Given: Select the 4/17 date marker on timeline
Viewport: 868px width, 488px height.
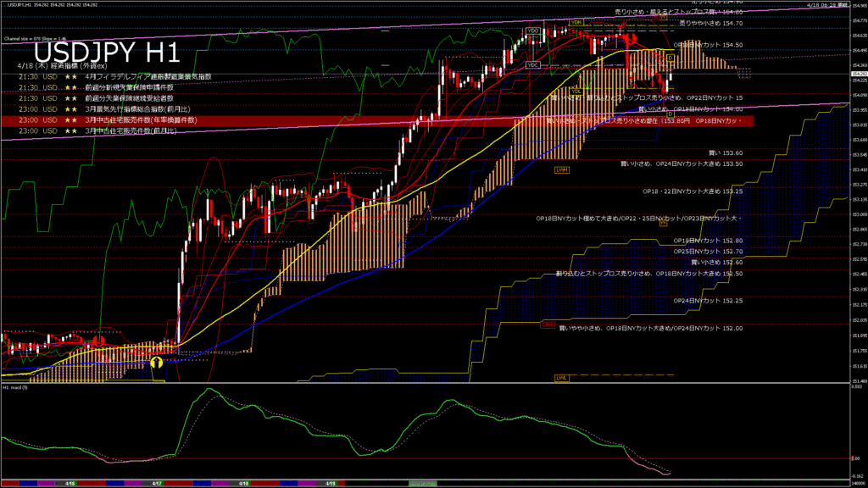Looking at the screenshot, I should (x=157, y=483).
